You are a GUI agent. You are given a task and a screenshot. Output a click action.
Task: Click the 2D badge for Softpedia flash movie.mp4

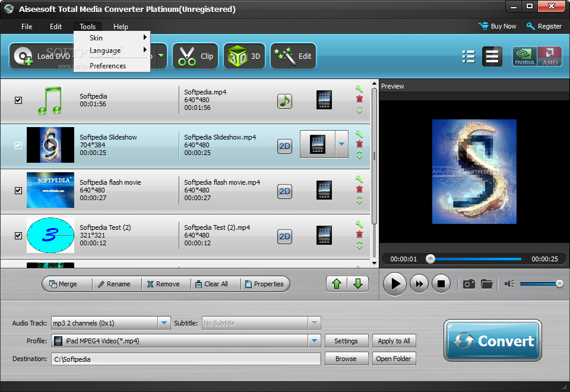284,191
